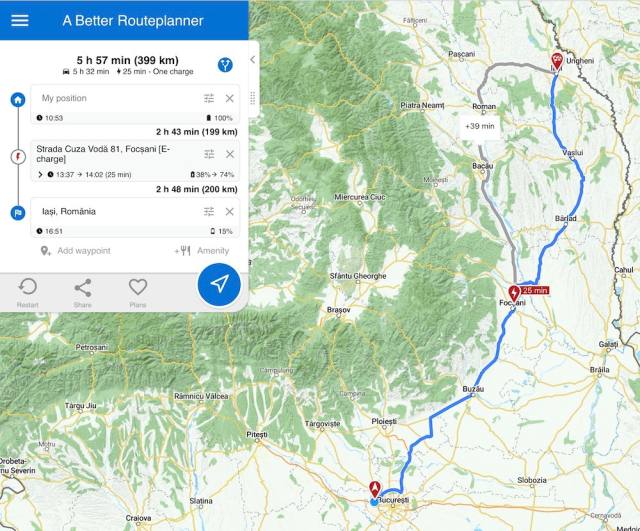The height and width of the screenshot is (531, 640).
Task: Open settings sliders for Iași destination
Action: [x=209, y=211]
